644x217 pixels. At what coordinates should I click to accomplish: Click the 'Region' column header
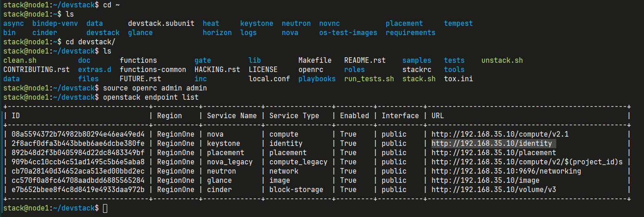[x=170, y=115]
